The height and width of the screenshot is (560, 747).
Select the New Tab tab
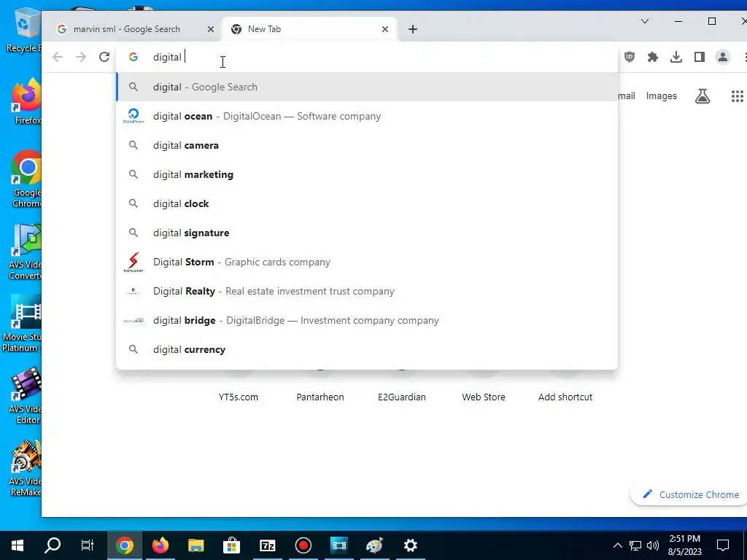pyautogui.click(x=309, y=29)
